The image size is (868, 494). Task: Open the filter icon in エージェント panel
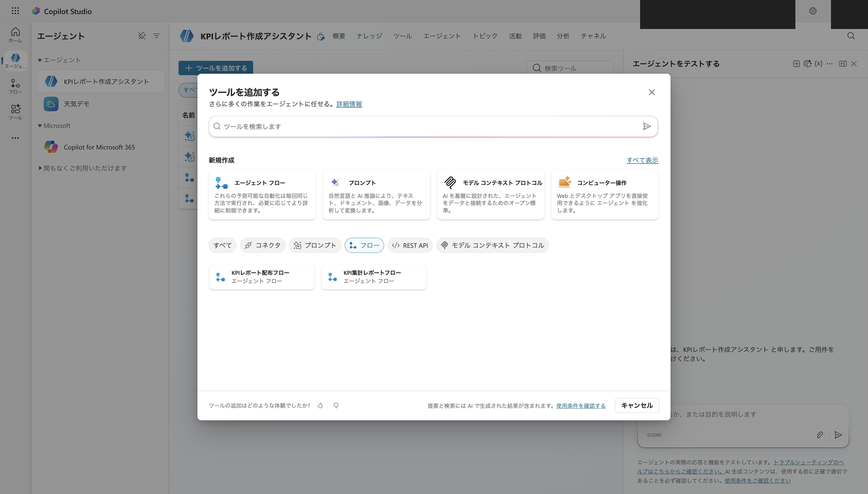(x=156, y=36)
